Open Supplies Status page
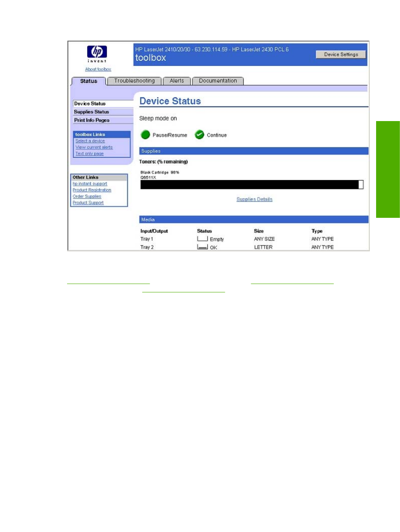The image size is (400, 532). 103,112
